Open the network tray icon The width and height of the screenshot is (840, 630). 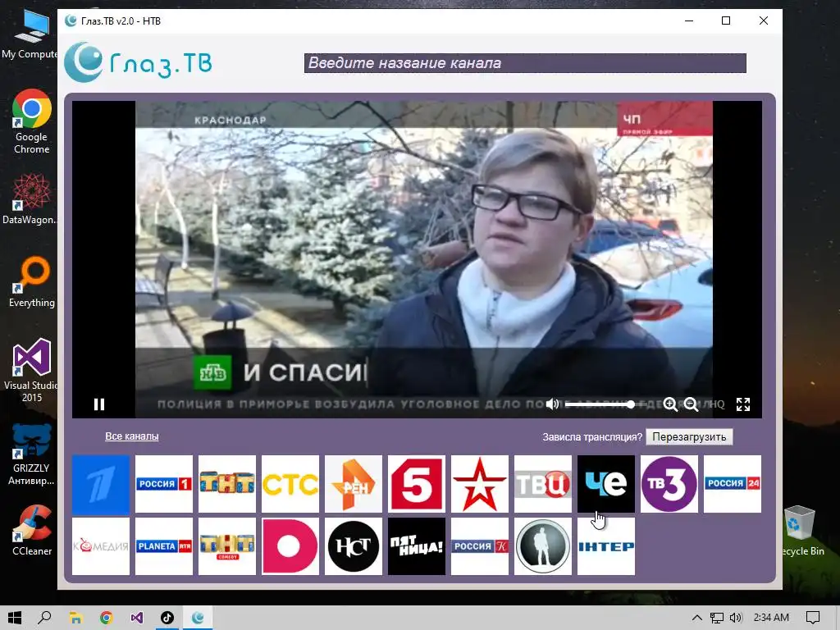(x=716, y=618)
